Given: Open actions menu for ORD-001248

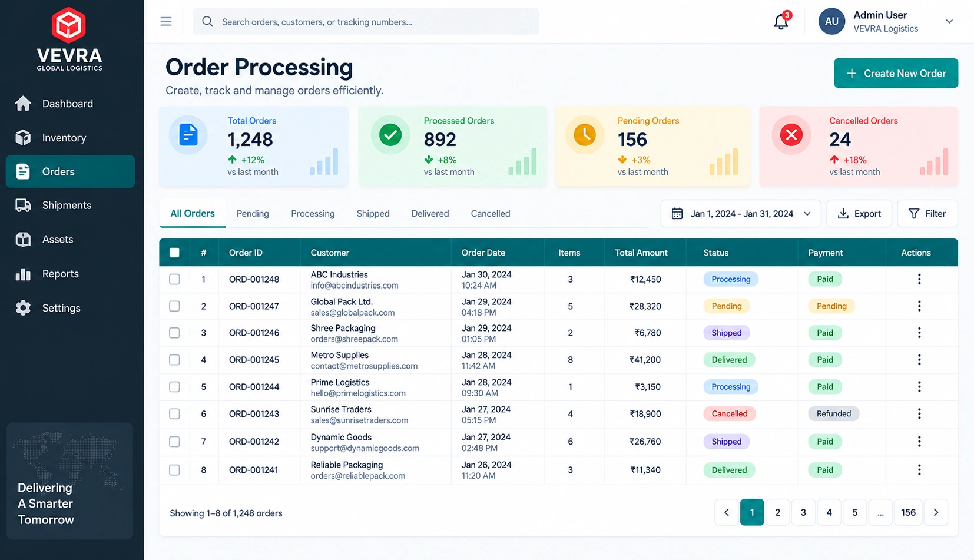Looking at the screenshot, I should click(x=919, y=279).
